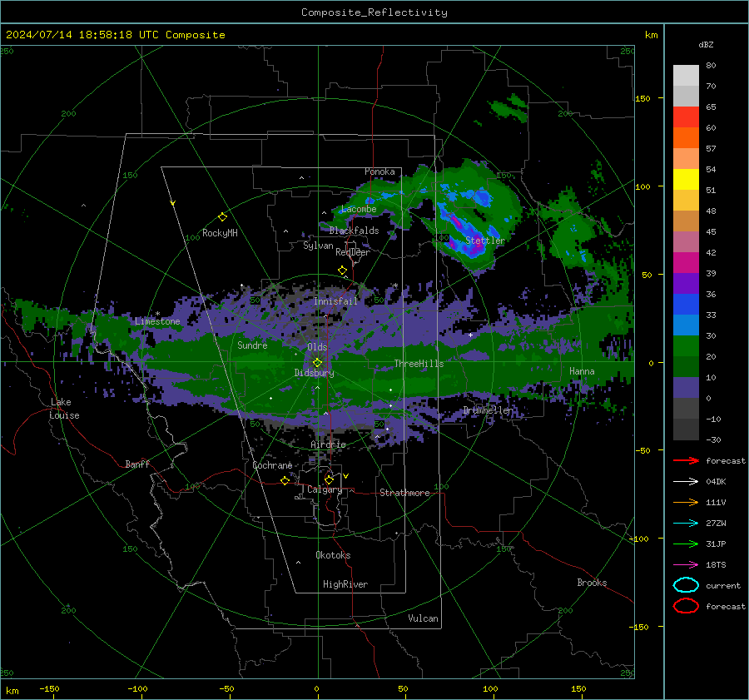Click the light gray swatch between 80 and 70 dBZ
Image resolution: width=749 pixels, height=700 pixels.
click(x=686, y=76)
